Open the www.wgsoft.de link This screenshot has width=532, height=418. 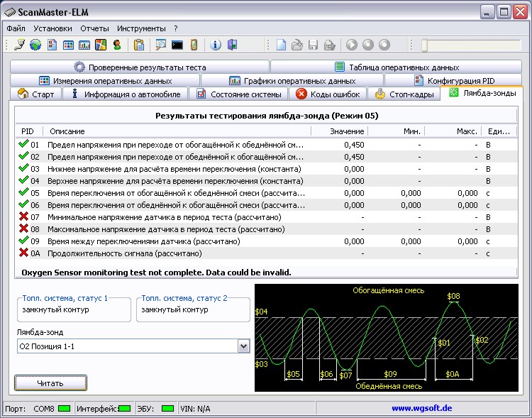pyautogui.click(x=421, y=409)
